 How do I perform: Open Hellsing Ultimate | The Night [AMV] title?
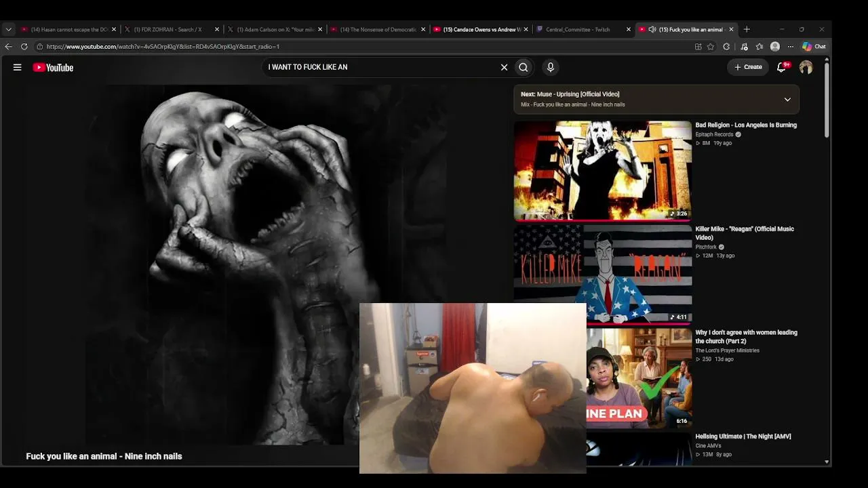[x=743, y=436]
